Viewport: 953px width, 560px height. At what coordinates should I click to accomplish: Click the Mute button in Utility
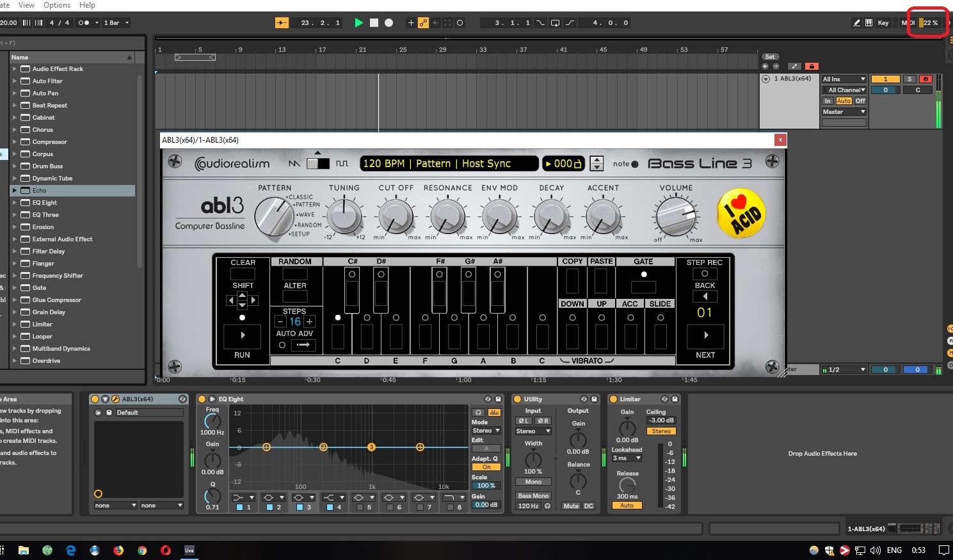point(570,506)
